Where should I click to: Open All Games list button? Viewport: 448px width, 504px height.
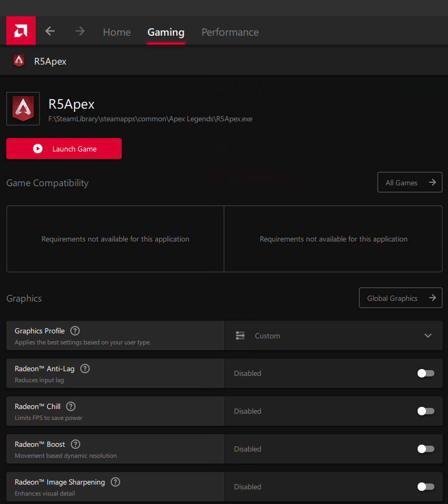tap(410, 183)
